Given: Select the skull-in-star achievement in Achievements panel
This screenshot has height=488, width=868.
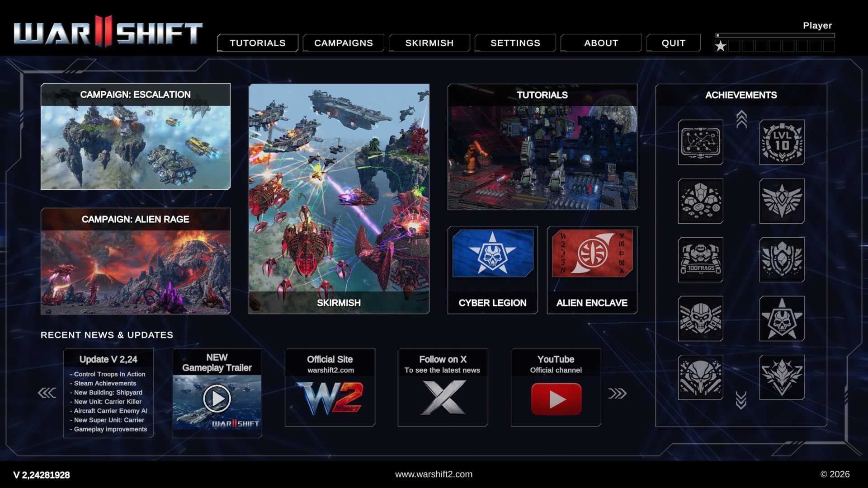Looking at the screenshot, I should point(782,319).
